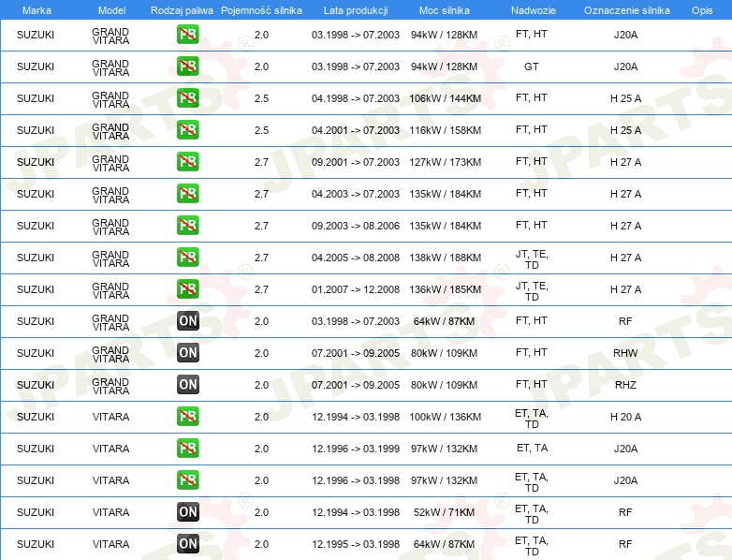Click ON diesel icon for 52kW / 71KM row

187,512
